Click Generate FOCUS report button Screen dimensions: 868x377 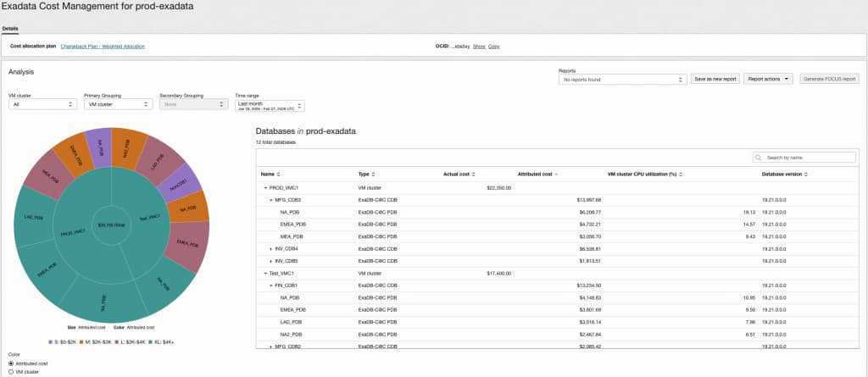829,79
